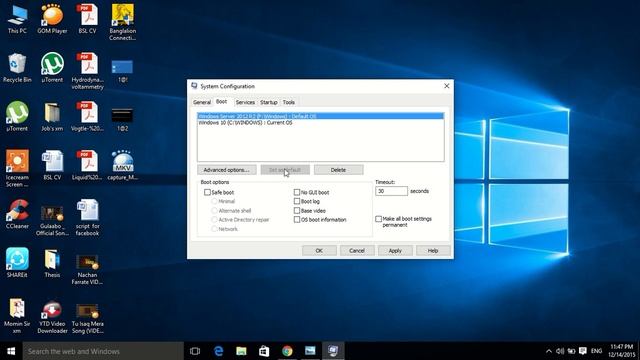The image size is (640, 360).
Task: Open Google Chrome from taskbar
Action: tap(287, 351)
